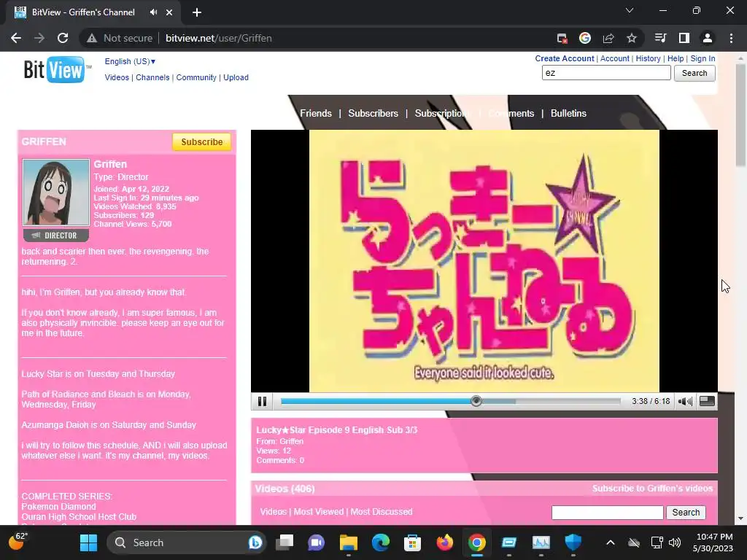Toggle fullscreen icon in video player
Viewport: 747px width, 560px height.
coord(707,402)
